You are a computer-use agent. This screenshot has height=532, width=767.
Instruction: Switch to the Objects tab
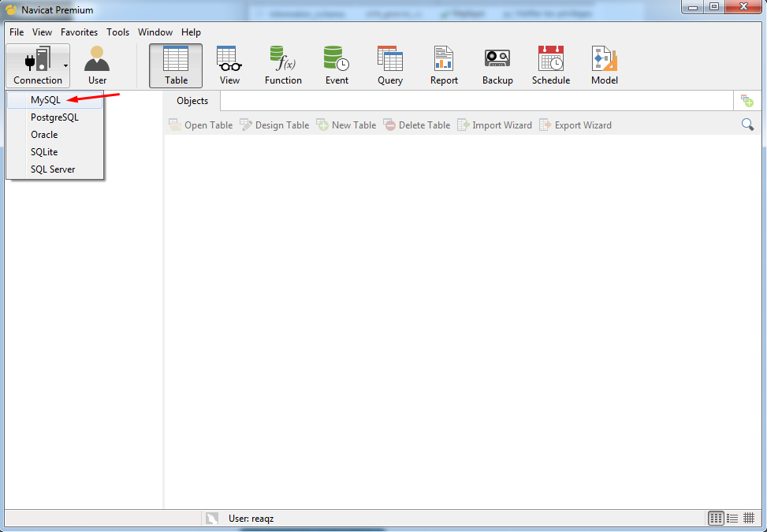click(x=192, y=101)
